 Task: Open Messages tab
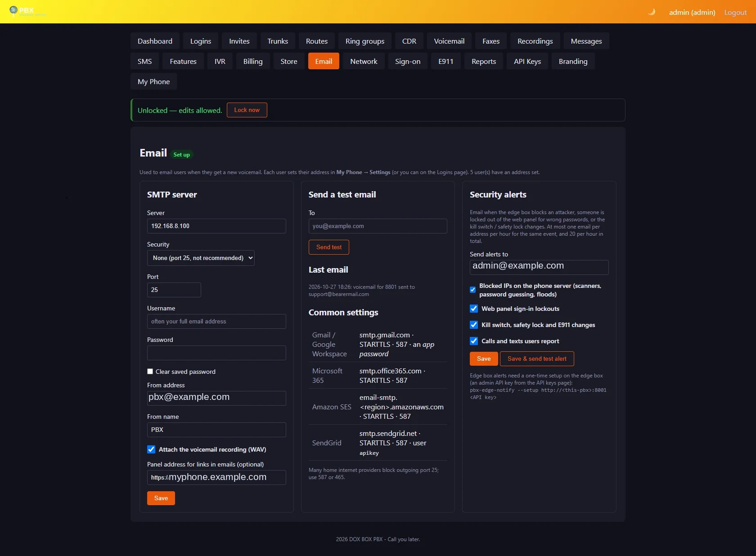(x=586, y=41)
